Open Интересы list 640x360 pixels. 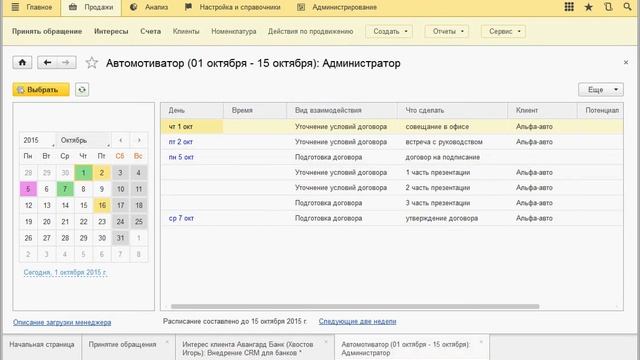(x=111, y=31)
